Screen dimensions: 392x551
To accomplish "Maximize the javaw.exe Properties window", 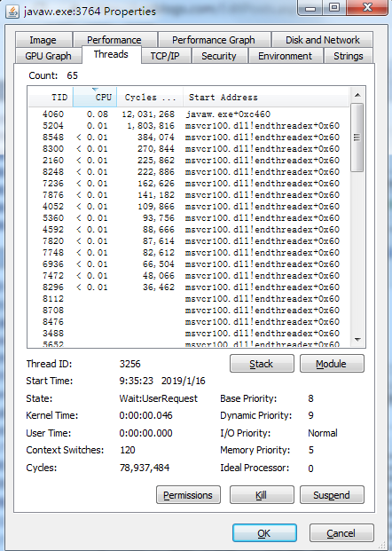I will click(334, 8).
